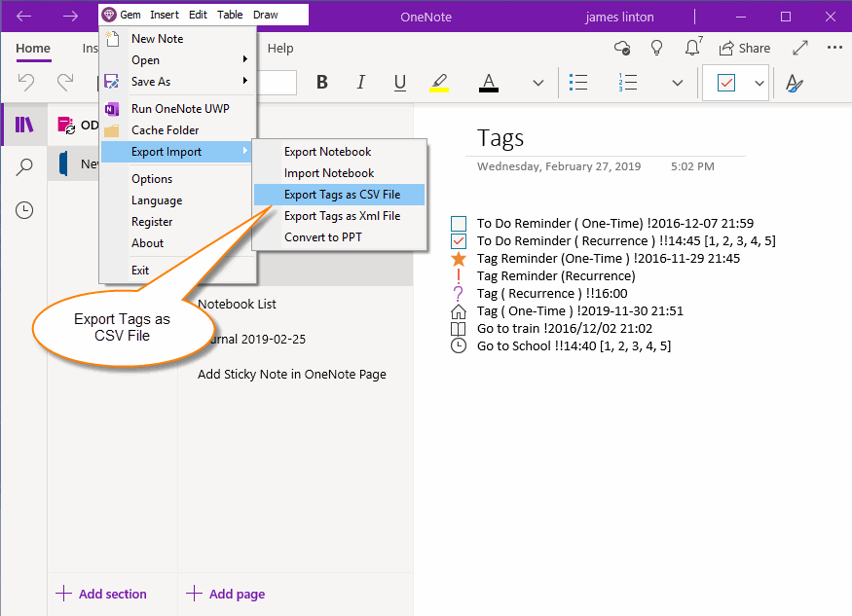The height and width of the screenshot is (616, 852).
Task: Select Convert to PPT
Action: pos(339,236)
